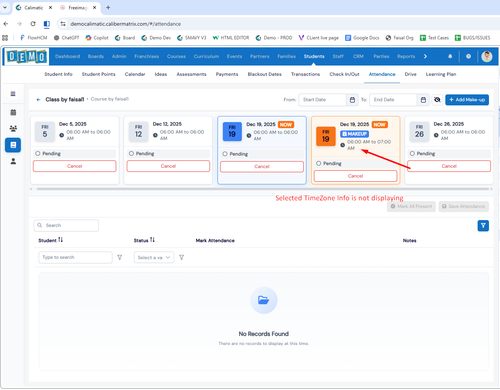500x390 pixels.
Task: Cancel the makeup Dec 19 session
Action: click(355, 176)
